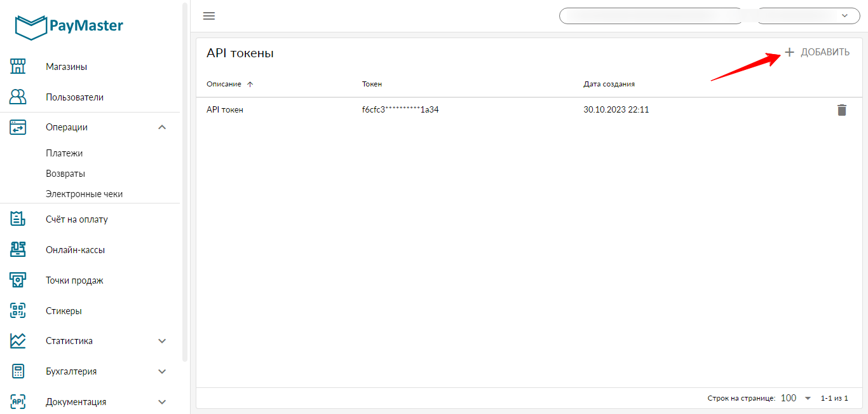Sort by Описание column header
The height and width of the screenshot is (414, 868).
coord(224,84)
